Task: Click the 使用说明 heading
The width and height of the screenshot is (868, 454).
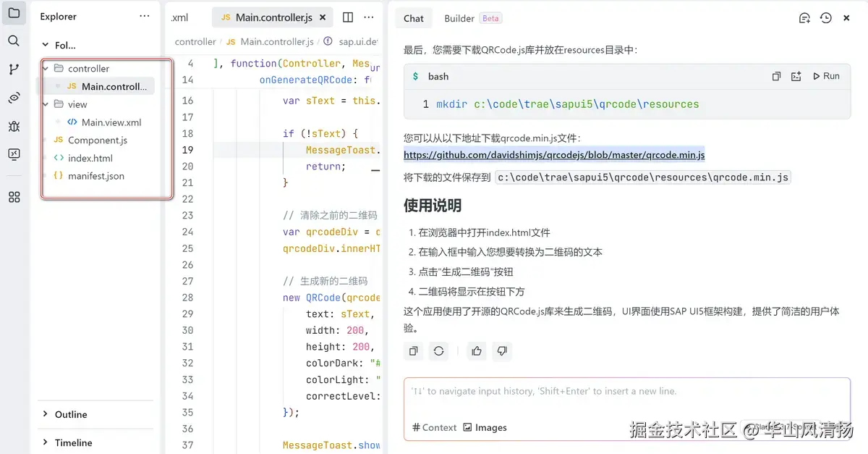Action: [433, 205]
